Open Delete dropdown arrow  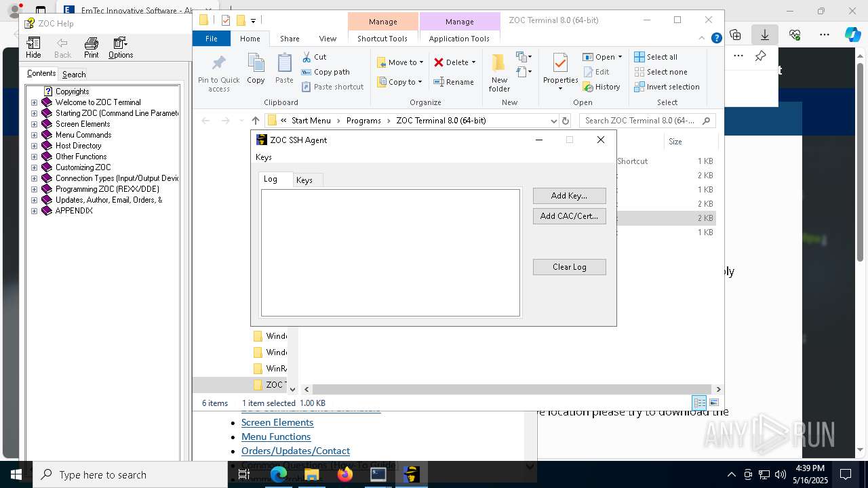coord(473,62)
